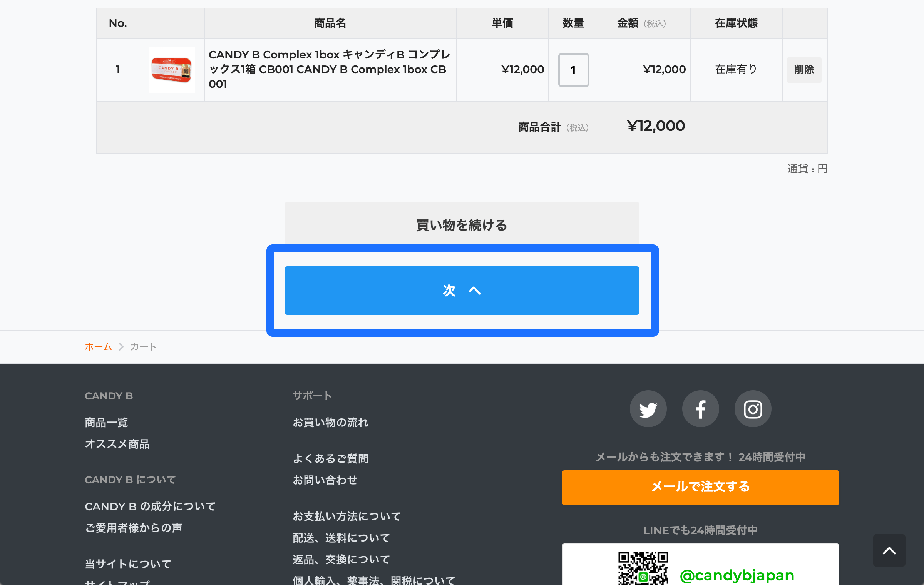Open the 商品一覧 footer link

pos(106,423)
